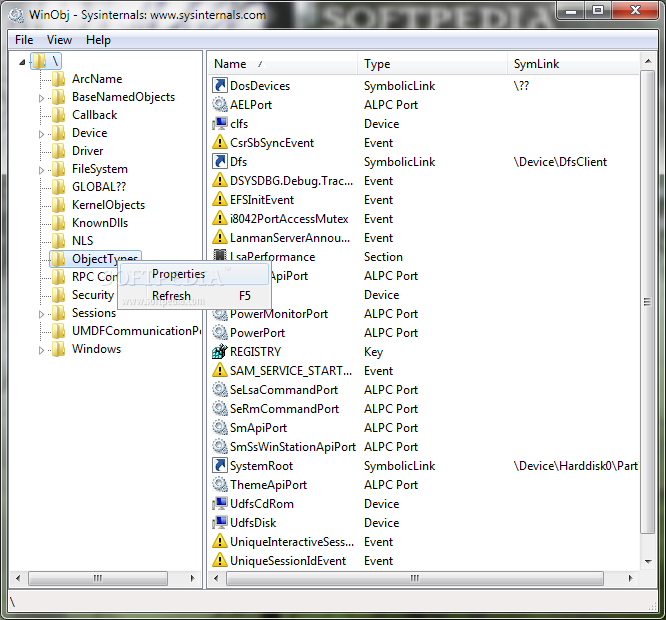Click the list horizontal scrollbar right arrow

(630, 578)
